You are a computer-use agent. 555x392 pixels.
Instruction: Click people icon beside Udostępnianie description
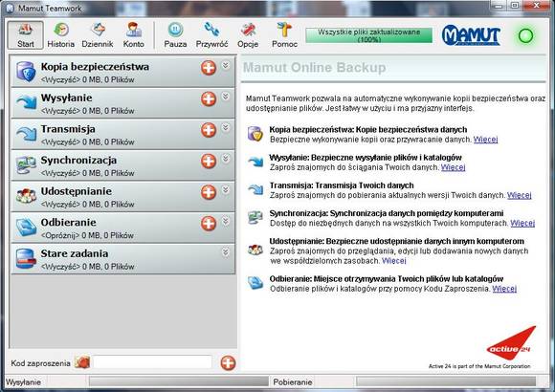pos(255,250)
